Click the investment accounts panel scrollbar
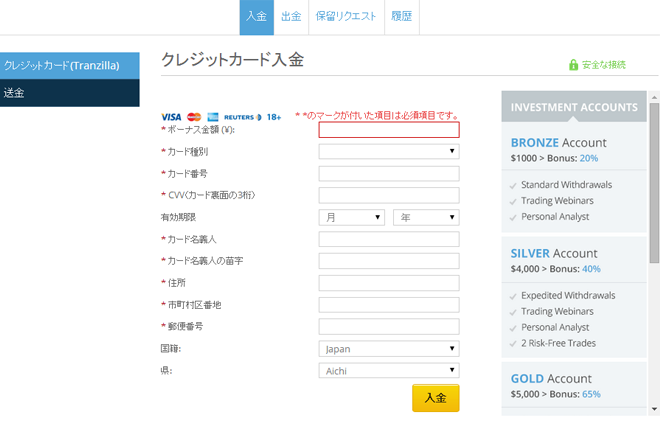The image size is (660, 432). pyautogui.click(x=654, y=200)
